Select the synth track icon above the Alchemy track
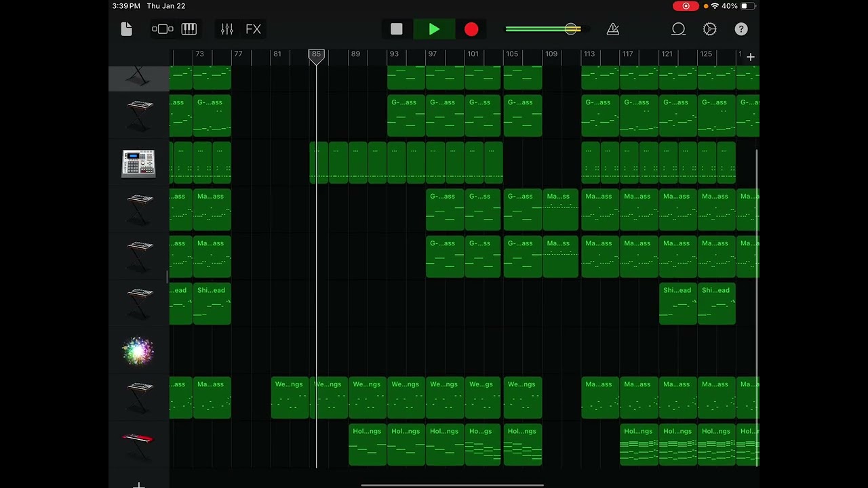 click(138, 304)
